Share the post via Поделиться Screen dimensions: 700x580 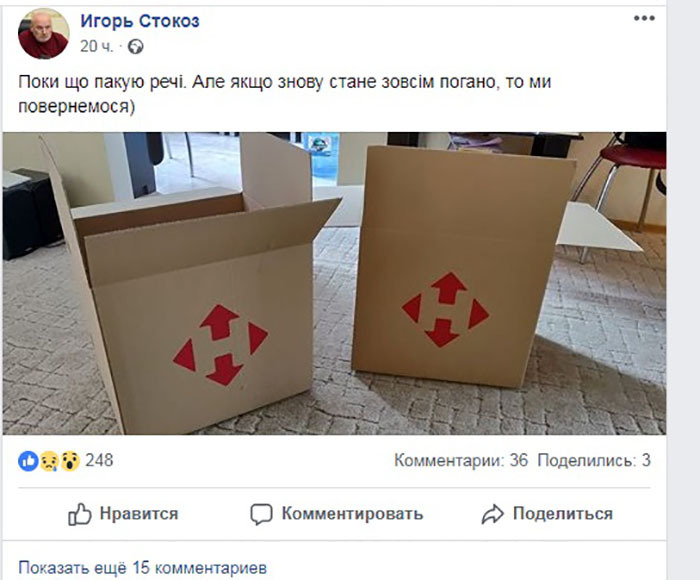coord(547,514)
